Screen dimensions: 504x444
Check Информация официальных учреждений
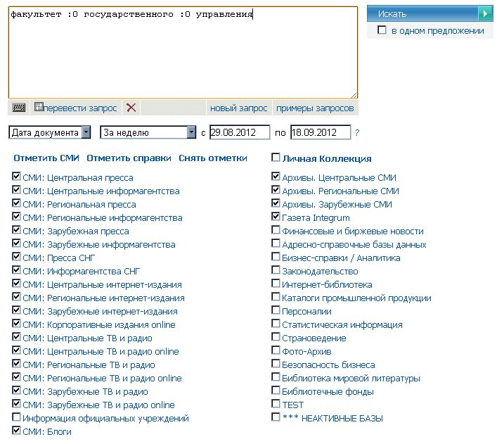(x=16, y=417)
